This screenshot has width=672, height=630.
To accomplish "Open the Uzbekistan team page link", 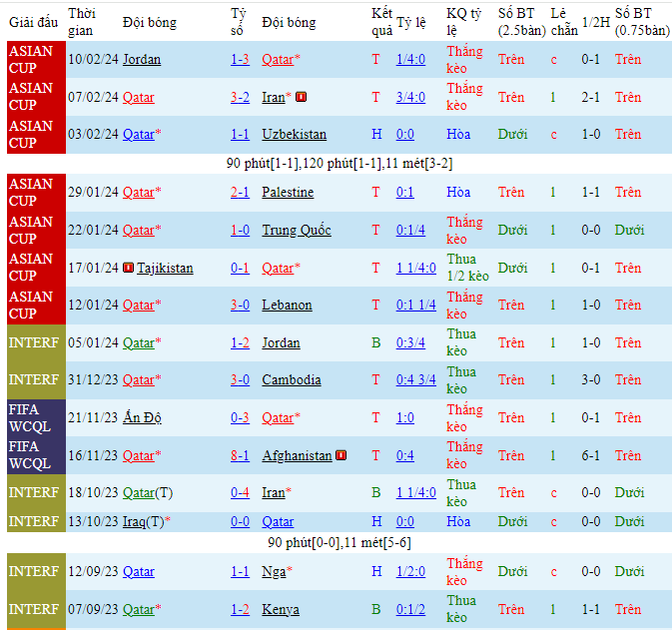I will pyautogui.click(x=294, y=134).
